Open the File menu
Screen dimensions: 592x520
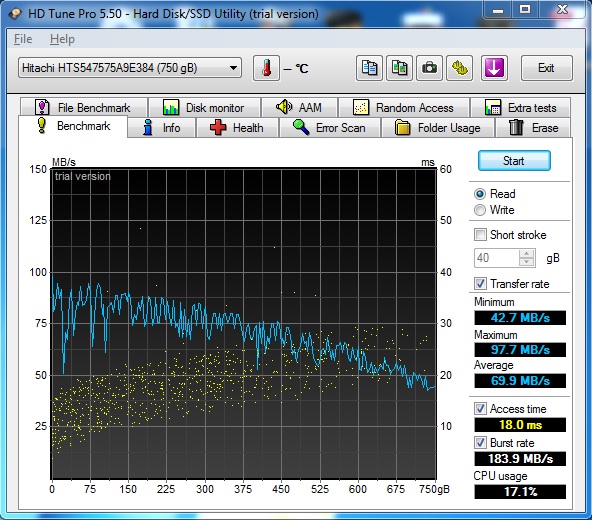[x=23, y=39]
